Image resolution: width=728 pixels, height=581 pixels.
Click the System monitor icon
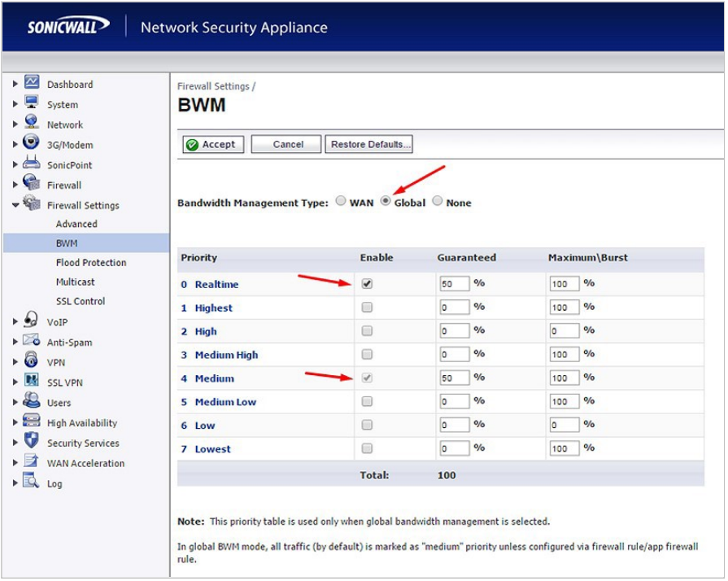[32, 103]
